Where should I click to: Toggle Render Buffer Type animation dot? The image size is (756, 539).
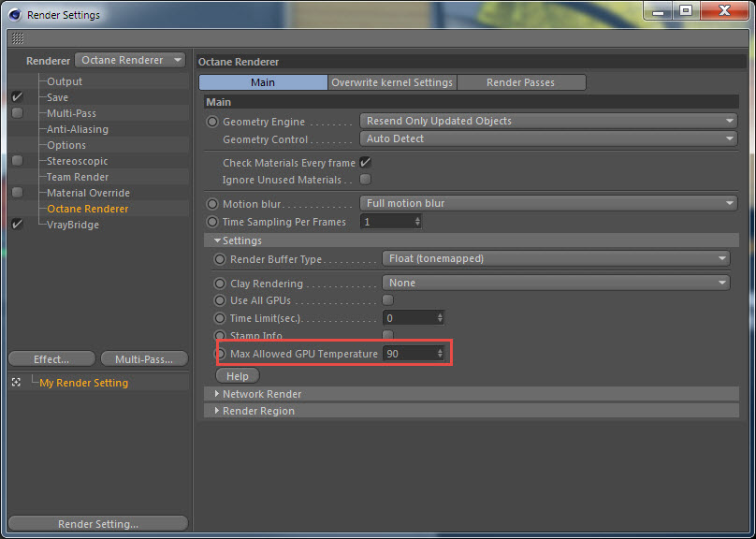tap(220, 259)
